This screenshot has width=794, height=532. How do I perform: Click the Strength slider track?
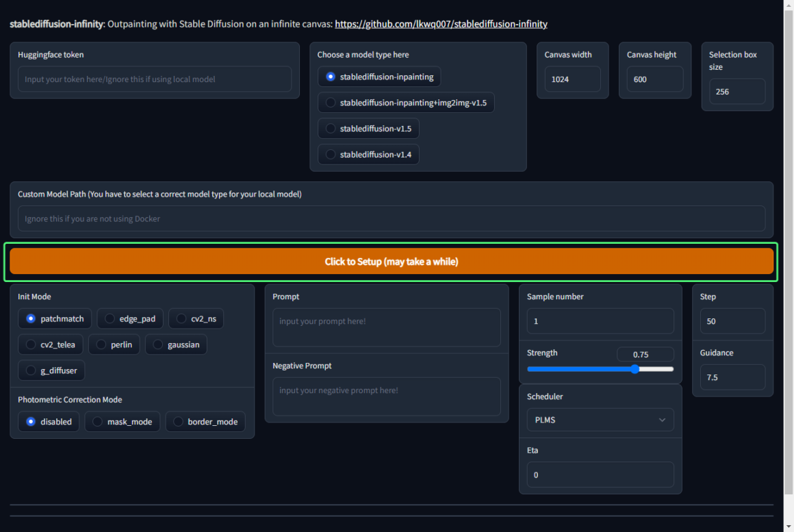(x=600, y=369)
